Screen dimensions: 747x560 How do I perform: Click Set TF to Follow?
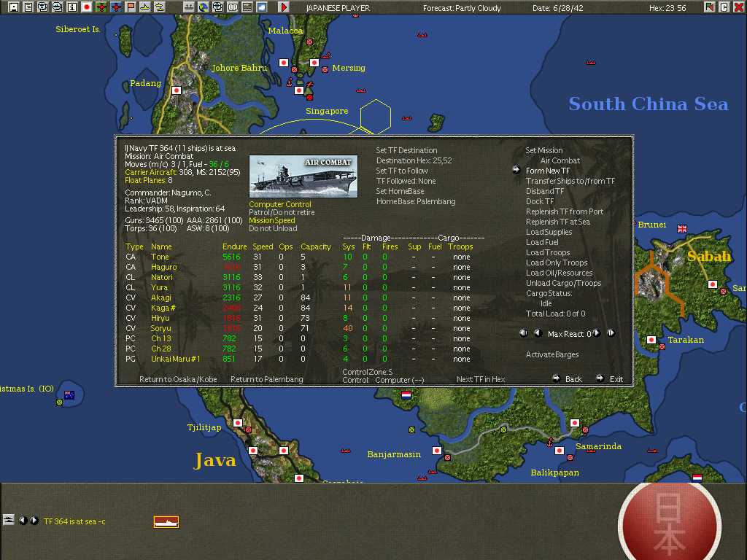[x=402, y=171]
